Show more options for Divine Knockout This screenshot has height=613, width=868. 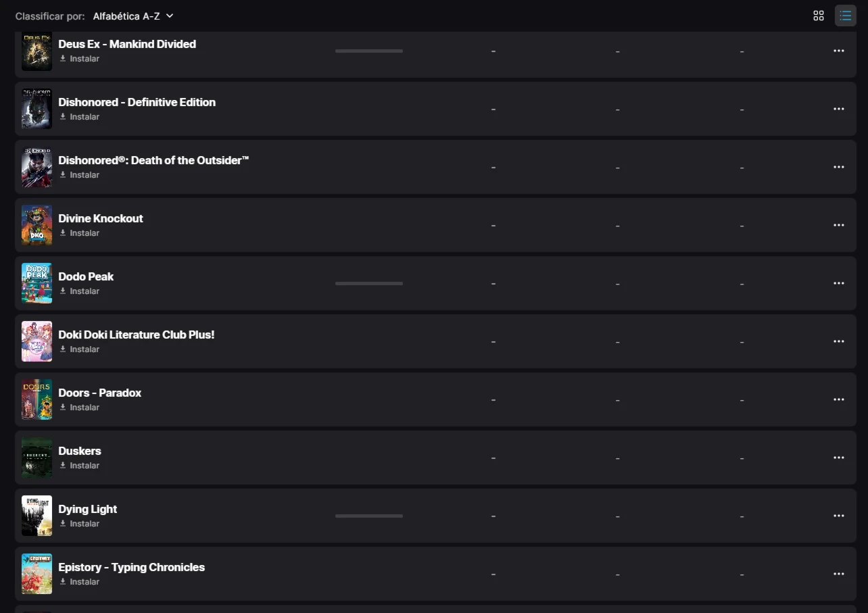point(838,225)
